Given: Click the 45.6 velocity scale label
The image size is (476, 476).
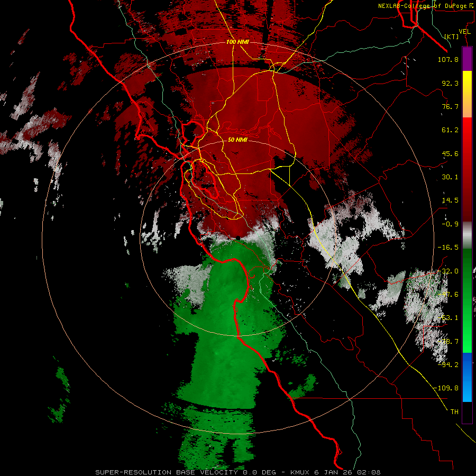Looking at the screenshot, I should 450,153.
